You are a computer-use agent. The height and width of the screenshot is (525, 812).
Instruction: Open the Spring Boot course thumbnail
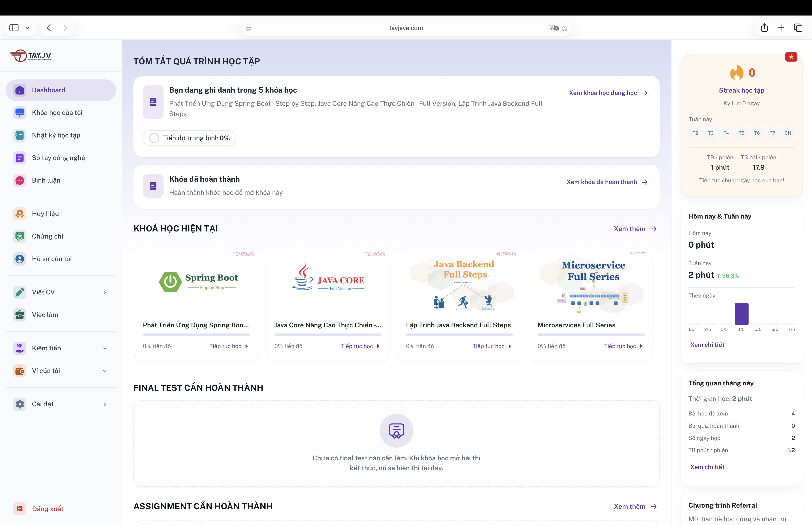pos(196,283)
